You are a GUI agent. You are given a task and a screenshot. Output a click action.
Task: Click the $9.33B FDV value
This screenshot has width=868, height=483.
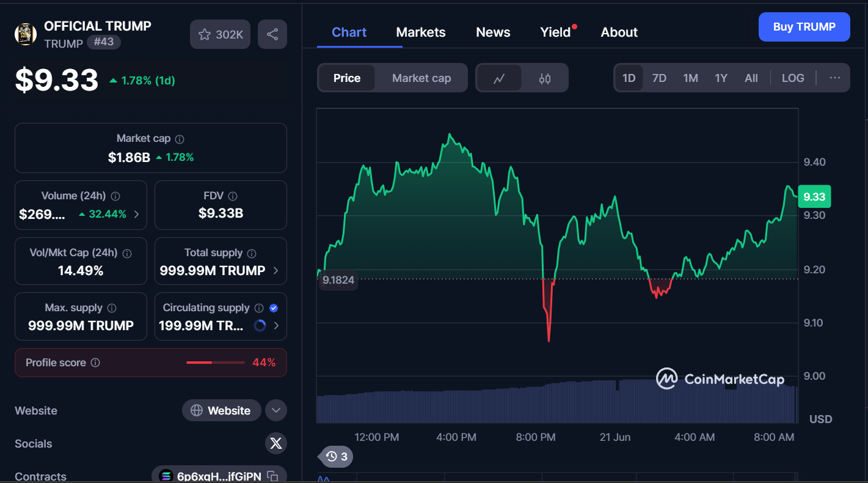click(221, 213)
